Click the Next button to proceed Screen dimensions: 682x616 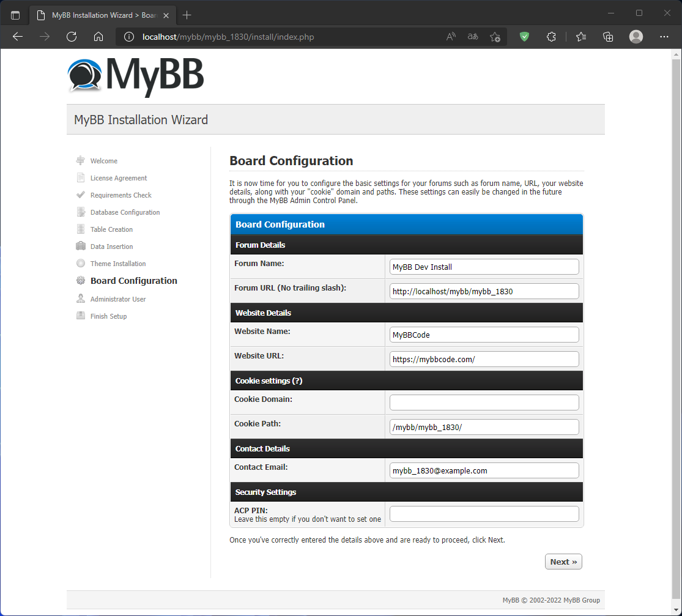(x=563, y=562)
